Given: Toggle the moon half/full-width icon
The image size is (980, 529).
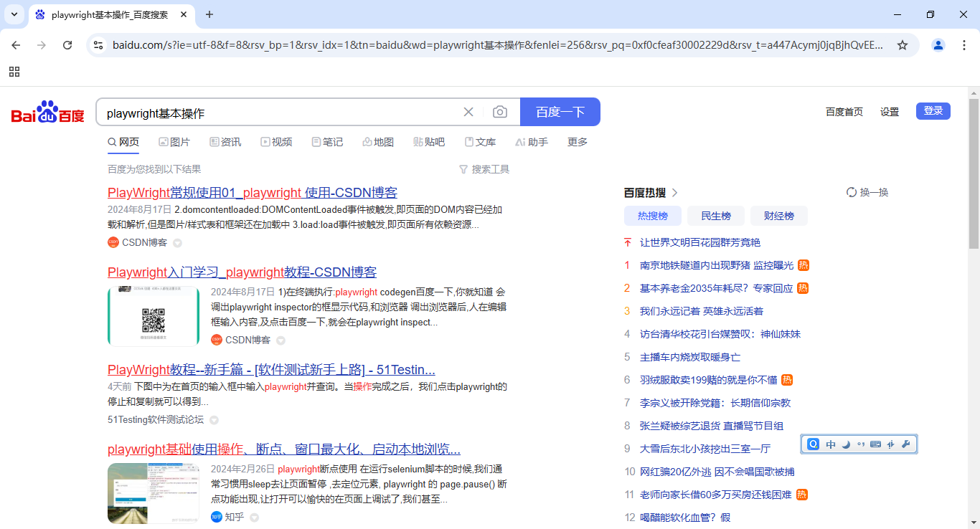Looking at the screenshot, I should coord(846,444).
